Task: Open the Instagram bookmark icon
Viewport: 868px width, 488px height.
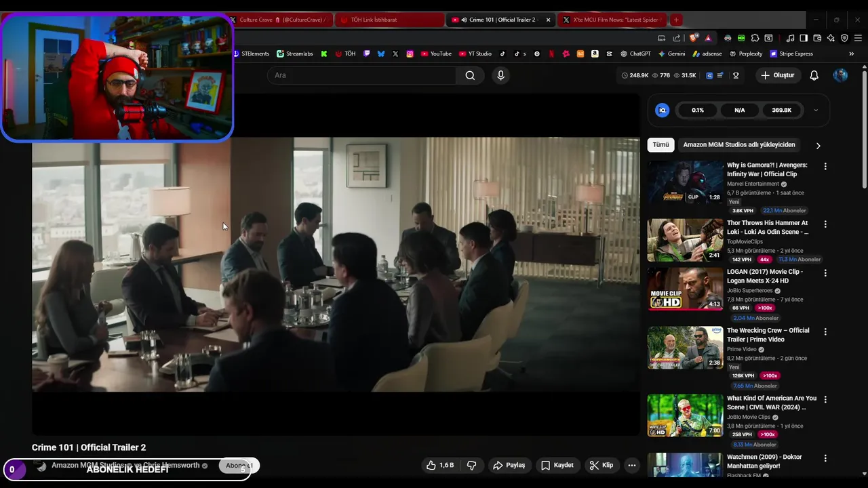Action: 410,54
